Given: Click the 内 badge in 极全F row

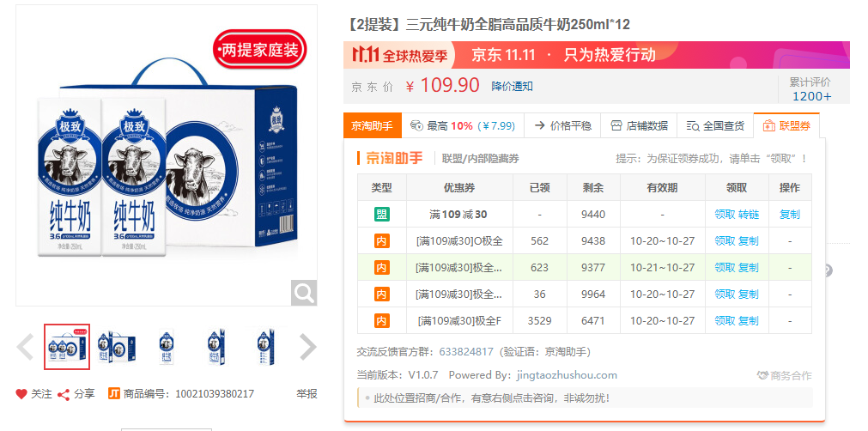Looking at the screenshot, I should point(381,320).
